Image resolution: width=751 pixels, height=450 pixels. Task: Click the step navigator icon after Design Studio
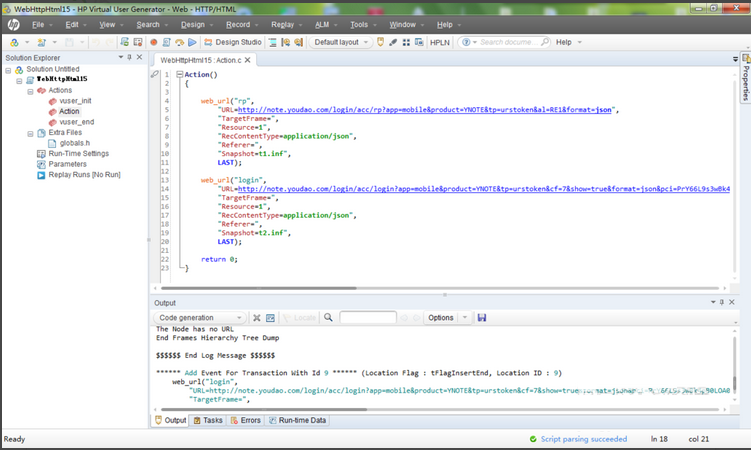point(273,42)
